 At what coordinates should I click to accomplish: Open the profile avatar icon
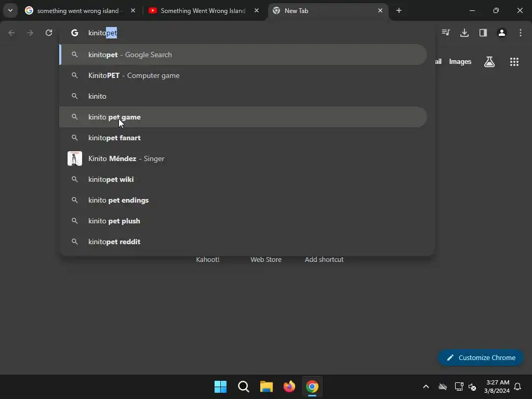pyautogui.click(x=502, y=33)
